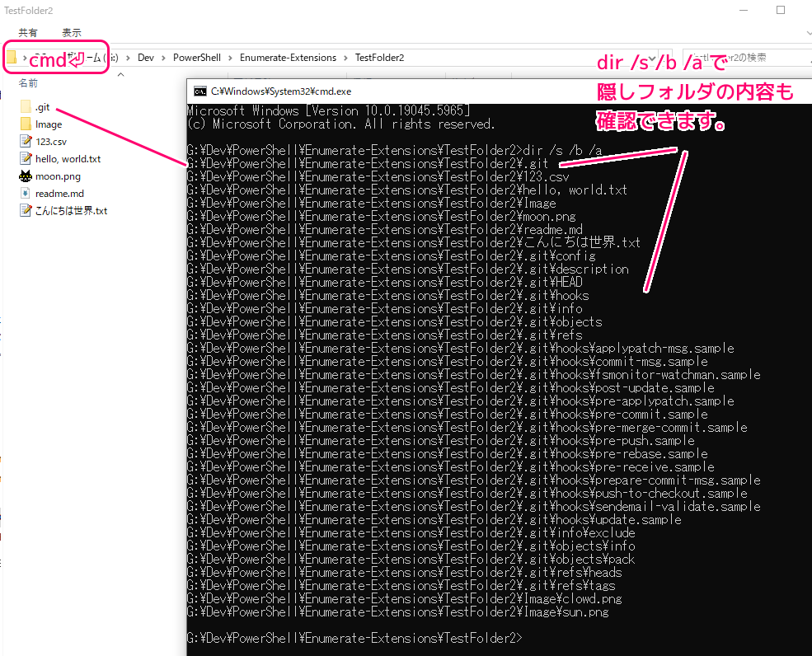Click the cmd.exe title bar icon
This screenshot has width=812, height=656.
199,91
